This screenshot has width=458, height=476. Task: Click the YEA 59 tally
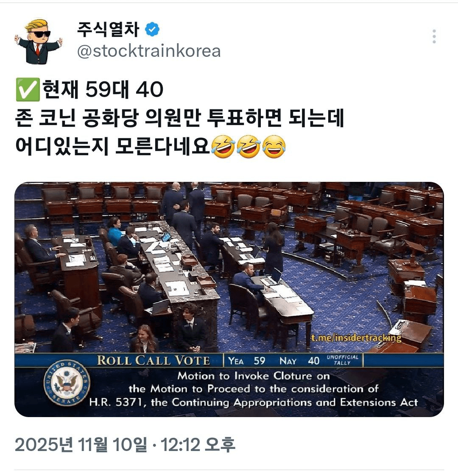pos(247,361)
